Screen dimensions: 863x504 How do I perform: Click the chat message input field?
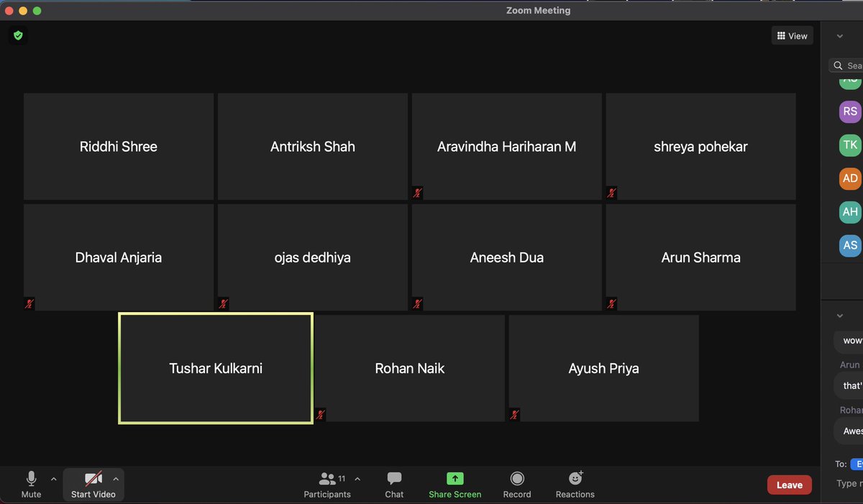click(849, 484)
